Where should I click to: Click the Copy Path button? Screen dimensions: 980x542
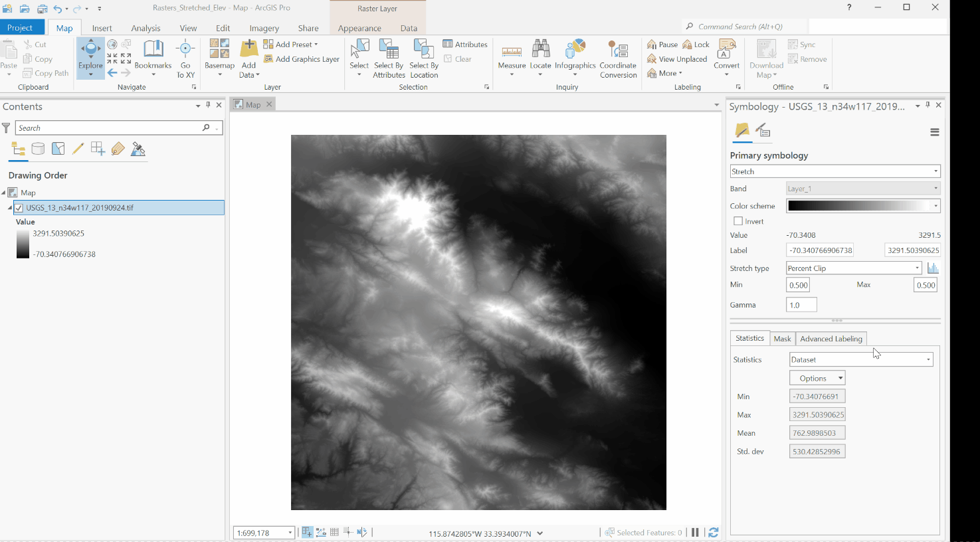click(46, 73)
